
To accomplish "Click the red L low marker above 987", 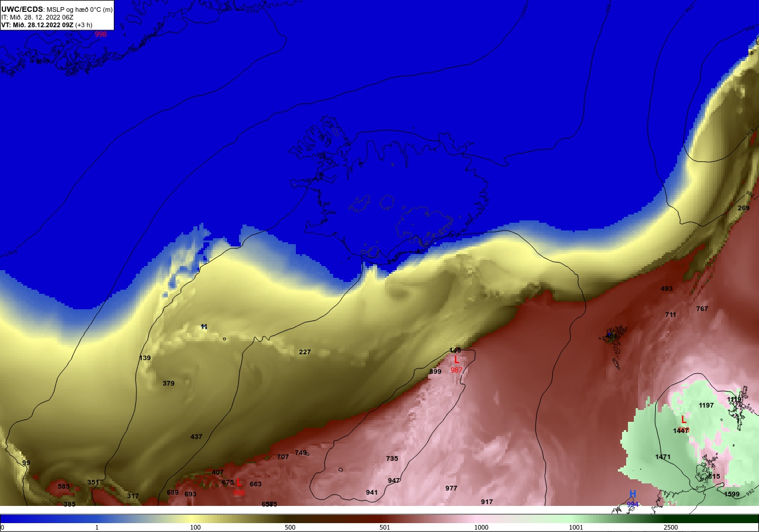I will 456,360.
